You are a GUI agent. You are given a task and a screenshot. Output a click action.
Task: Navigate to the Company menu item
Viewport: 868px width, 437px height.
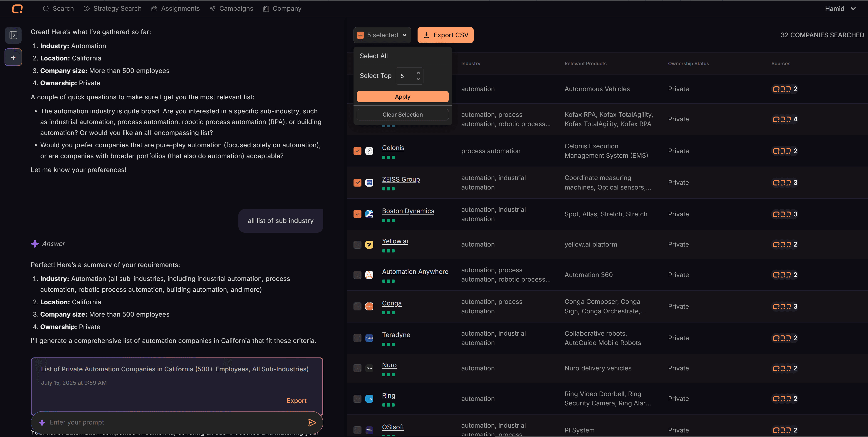(x=282, y=8)
